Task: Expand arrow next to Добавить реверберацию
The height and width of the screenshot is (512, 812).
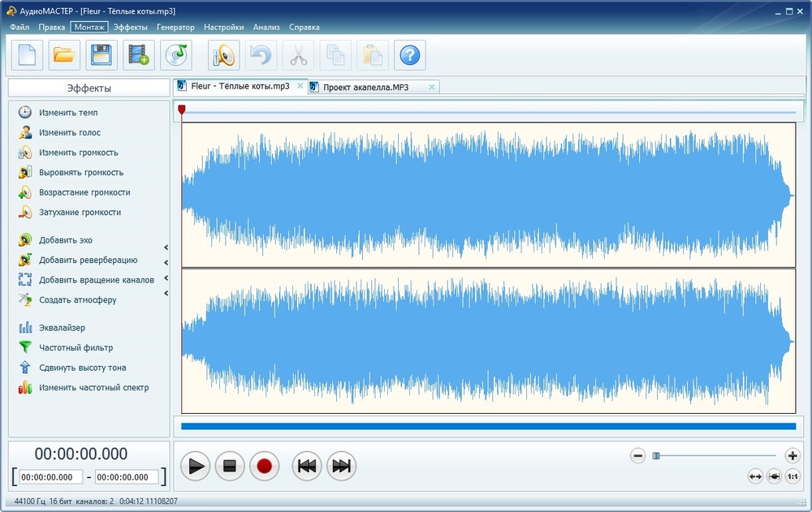Action: [x=166, y=262]
